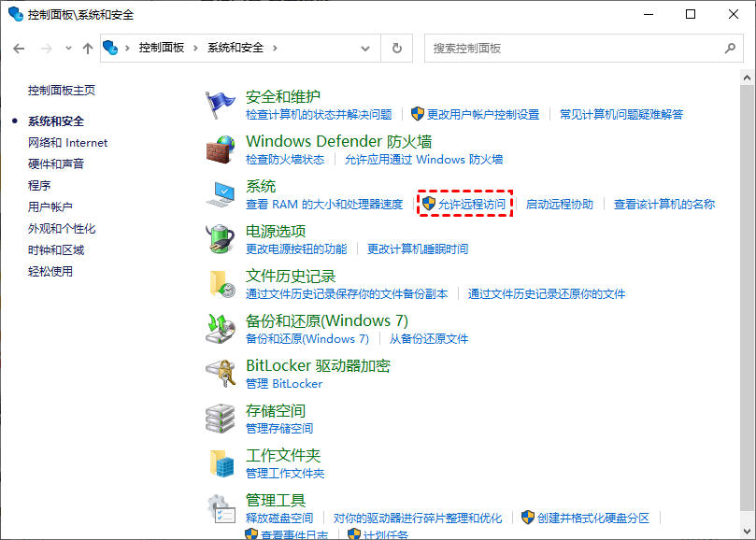Click the Control Panel icon in title bar
The image size is (756, 540).
pos(16,14)
